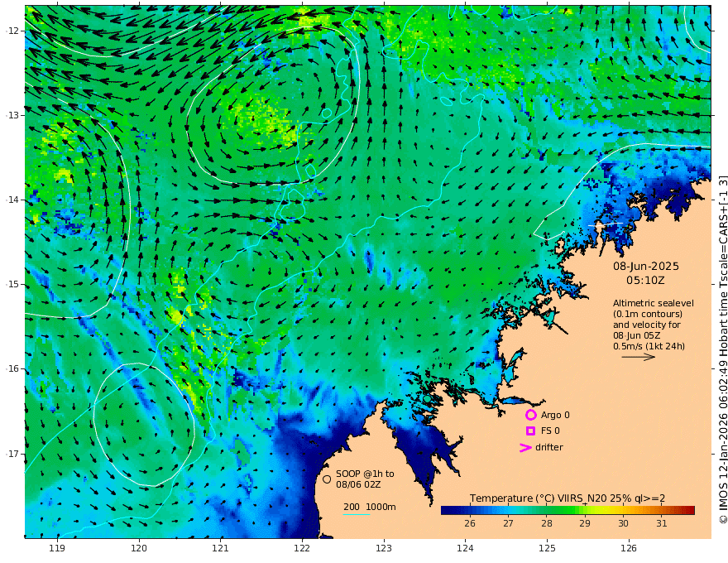728x563 pixels.
Task: Click the latitude axis label -14
Action: [x=12, y=200]
